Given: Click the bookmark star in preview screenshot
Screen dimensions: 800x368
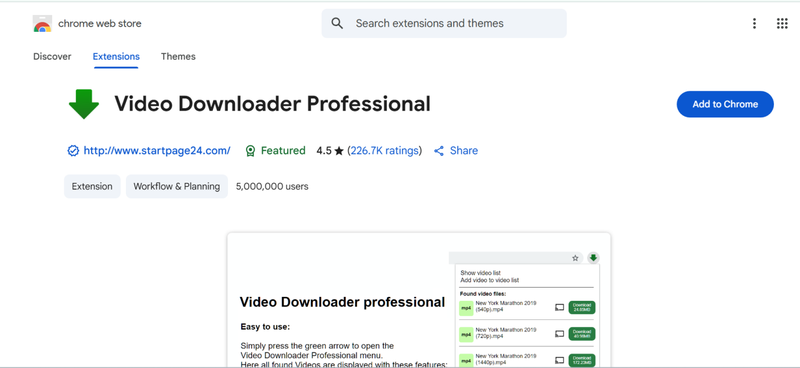Looking at the screenshot, I should click(576, 258).
